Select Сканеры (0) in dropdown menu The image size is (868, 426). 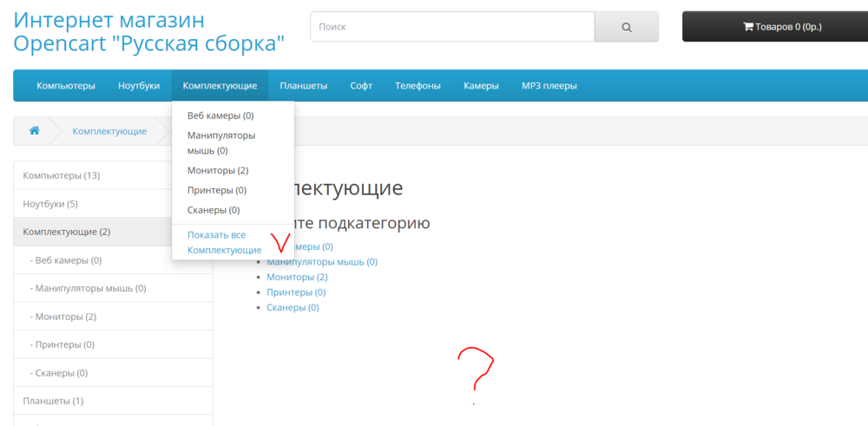[214, 210]
